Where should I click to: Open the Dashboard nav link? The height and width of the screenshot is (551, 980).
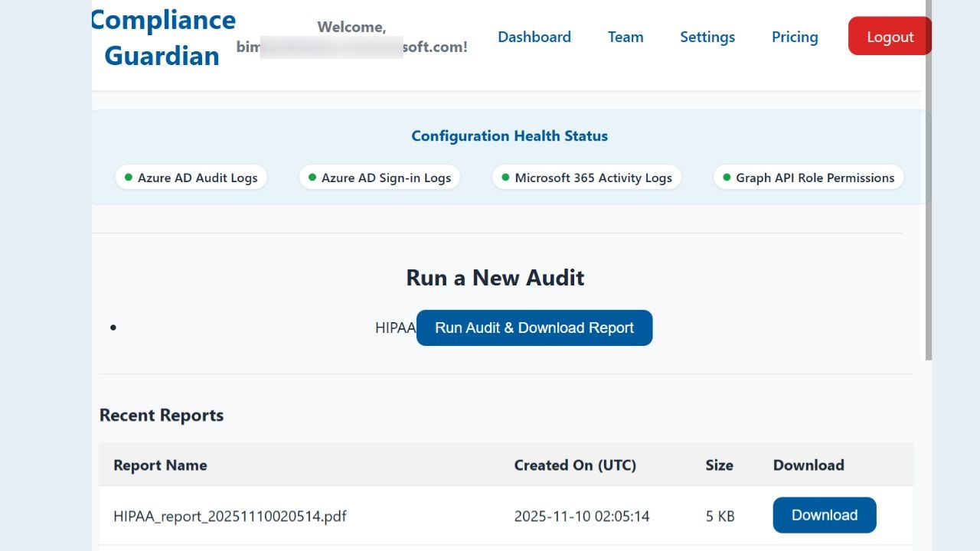click(534, 37)
